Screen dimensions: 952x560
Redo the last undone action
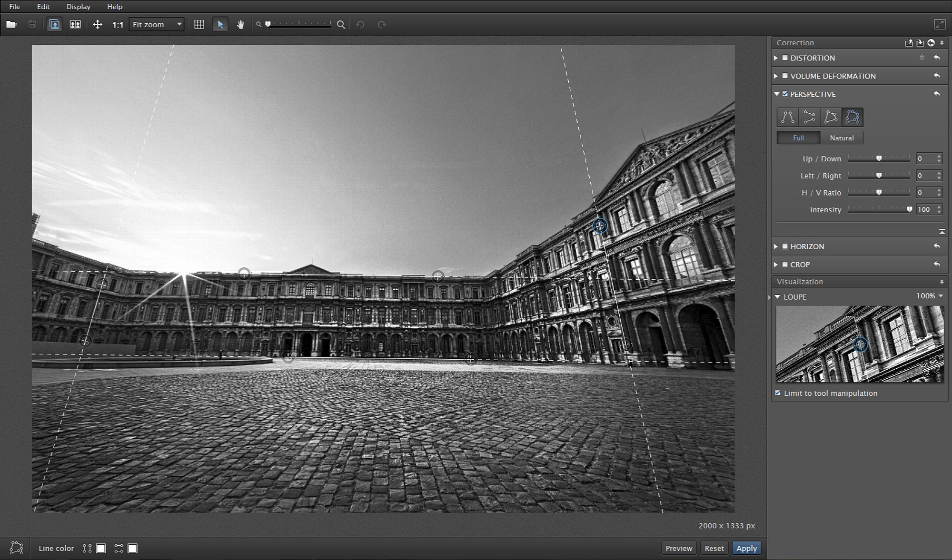point(381,24)
